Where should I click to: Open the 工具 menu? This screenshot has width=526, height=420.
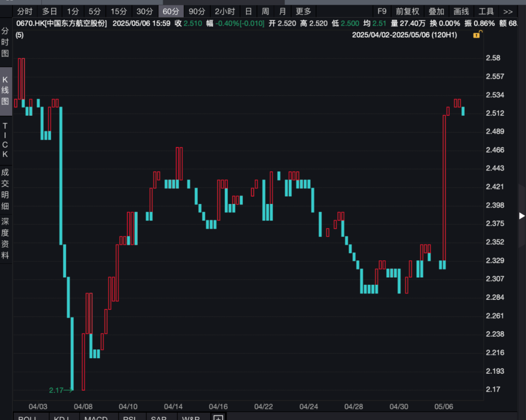pyautogui.click(x=486, y=11)
